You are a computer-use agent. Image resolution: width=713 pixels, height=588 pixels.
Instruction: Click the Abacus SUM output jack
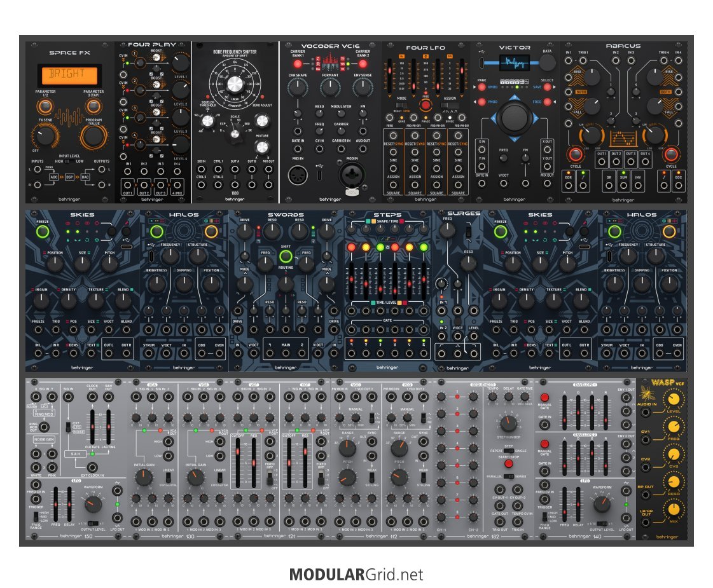(x=623, y=186)
